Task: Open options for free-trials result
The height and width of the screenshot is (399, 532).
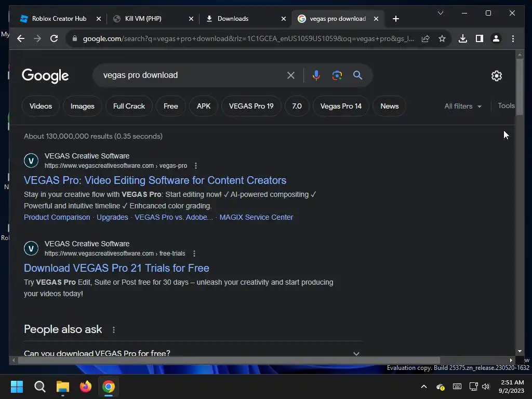Action: tap(194, 254)
